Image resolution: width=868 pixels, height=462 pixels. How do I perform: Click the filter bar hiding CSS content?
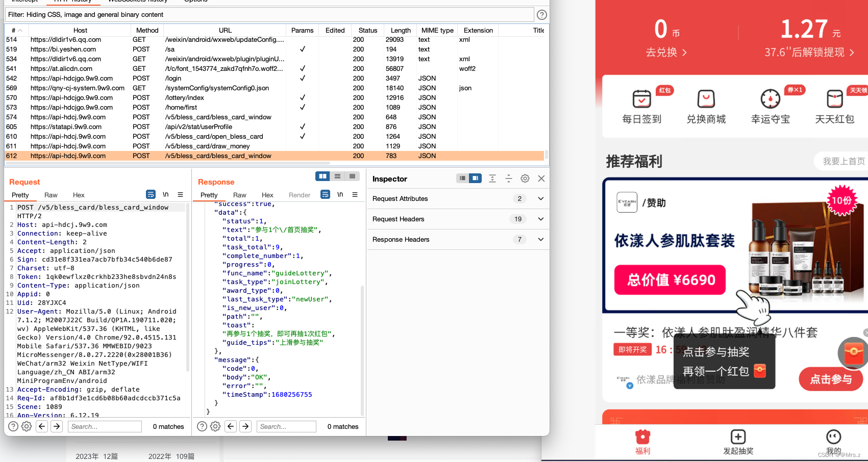[269, 15]
